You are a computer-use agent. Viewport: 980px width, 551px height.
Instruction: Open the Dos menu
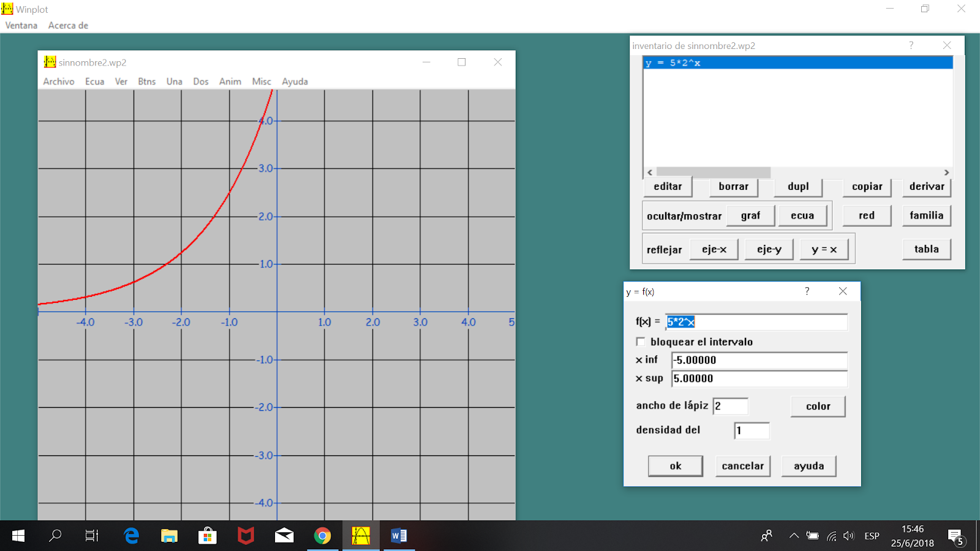pyautogui.click(x=201, y=81)
